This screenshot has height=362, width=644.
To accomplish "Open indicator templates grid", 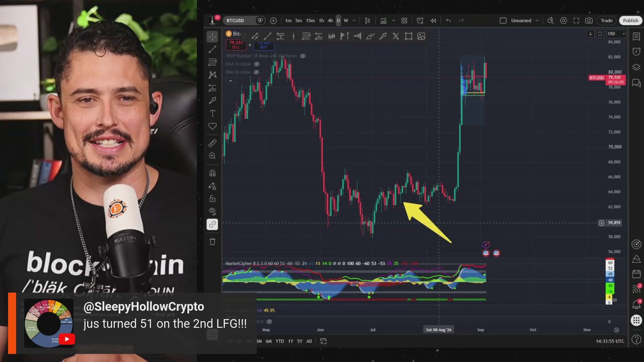I will coord(404,21).
